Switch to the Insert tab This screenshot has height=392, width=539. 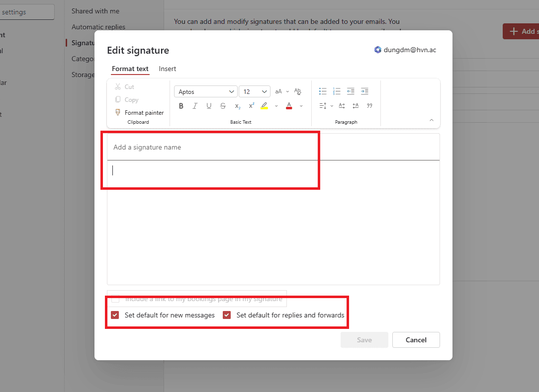click(x=168, y=69)
